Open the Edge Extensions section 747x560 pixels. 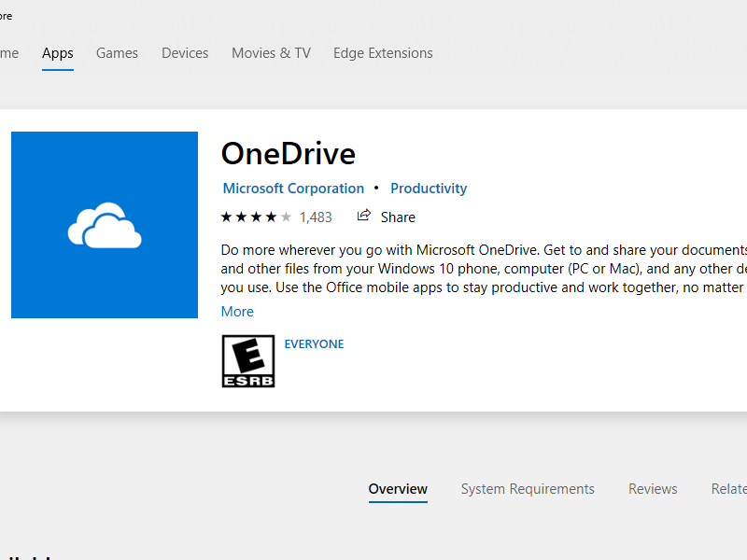tap(383, 53)
